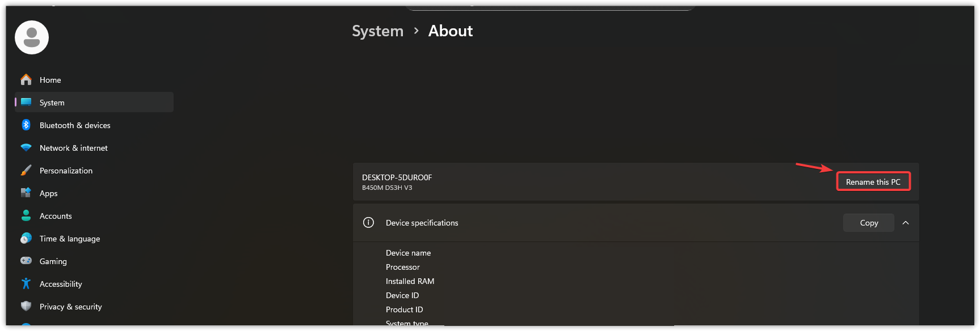The image size is (980, 331).
Task: Click the Time & language globe icon
Action: click(26, 238)
